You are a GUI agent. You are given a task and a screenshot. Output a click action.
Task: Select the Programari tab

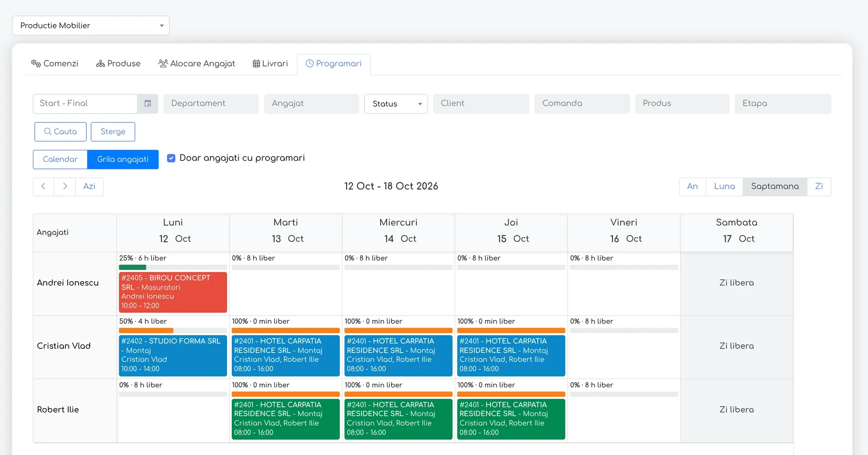click(334, 64)
